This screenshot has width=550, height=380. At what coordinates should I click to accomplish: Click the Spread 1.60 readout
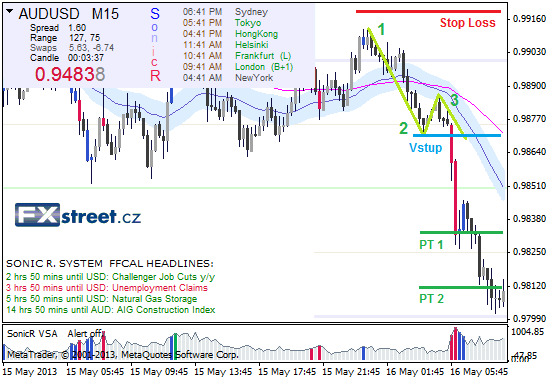[x=58, y=28]
